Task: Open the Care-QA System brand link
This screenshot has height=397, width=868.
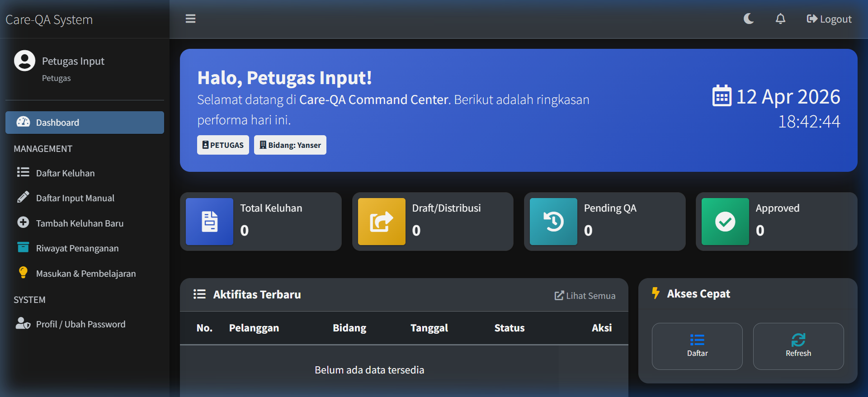Action: point(49,20)
